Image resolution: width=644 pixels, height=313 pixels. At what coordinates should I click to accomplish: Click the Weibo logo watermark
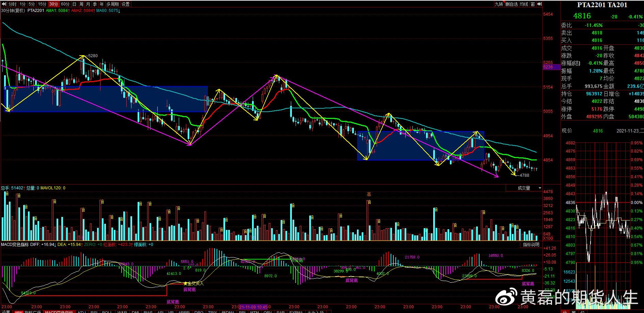click(x=506, y=298)
